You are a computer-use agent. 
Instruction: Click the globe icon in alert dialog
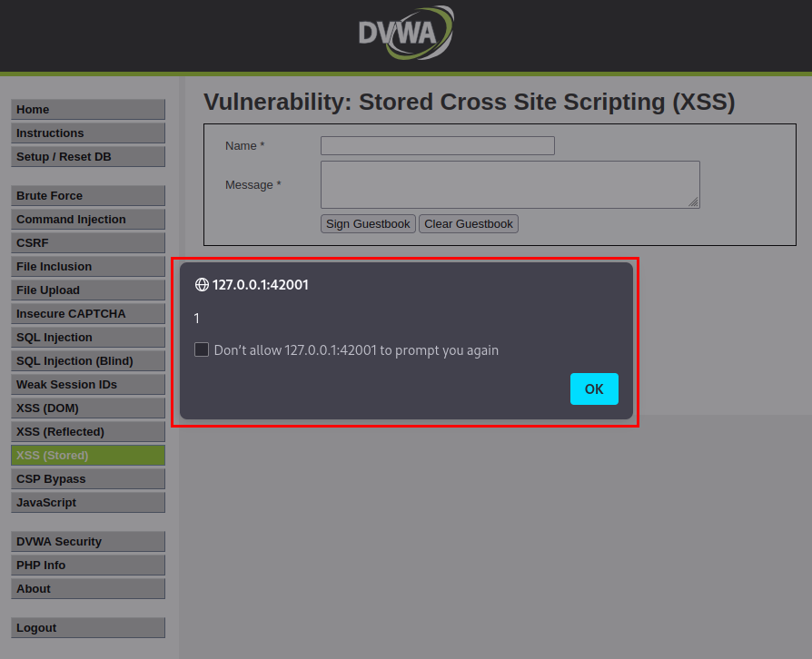202,285
